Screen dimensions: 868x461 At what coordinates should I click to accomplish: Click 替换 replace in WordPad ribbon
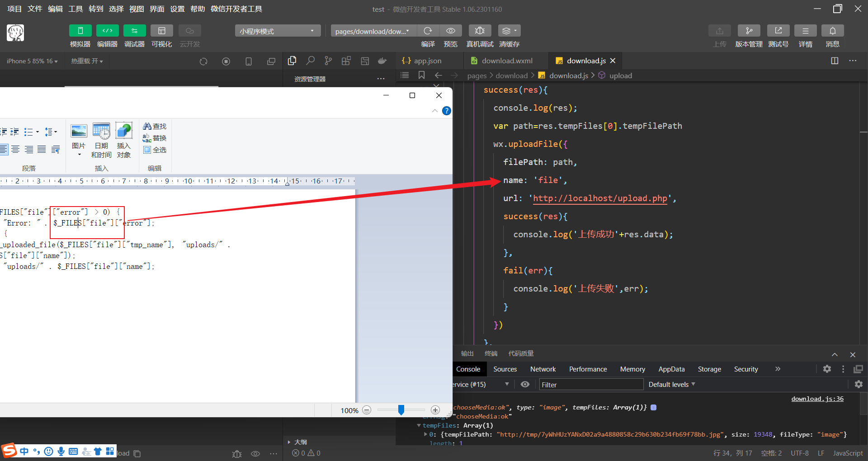(155, 138)
